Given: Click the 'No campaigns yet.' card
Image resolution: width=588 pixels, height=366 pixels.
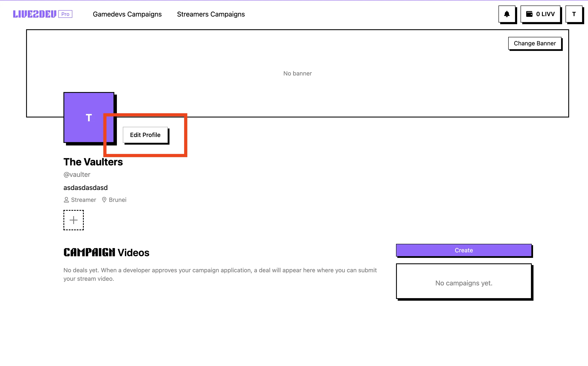Looking at the screenshot, I should pos(464,281).
